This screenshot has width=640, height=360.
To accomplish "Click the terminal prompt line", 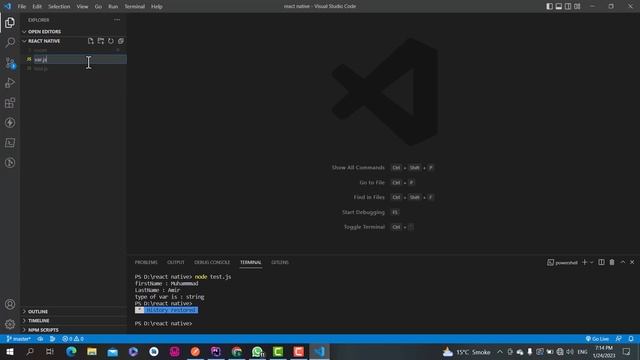I will pyautogui.click(x=163, y=323).
